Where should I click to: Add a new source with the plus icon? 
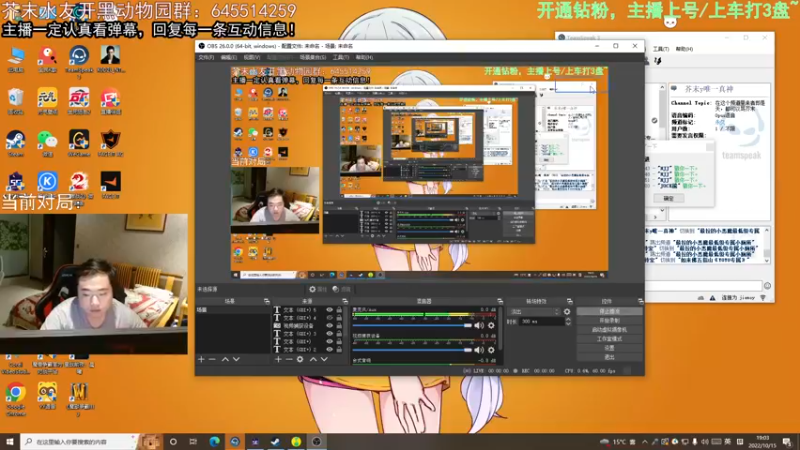pos(278,359)
